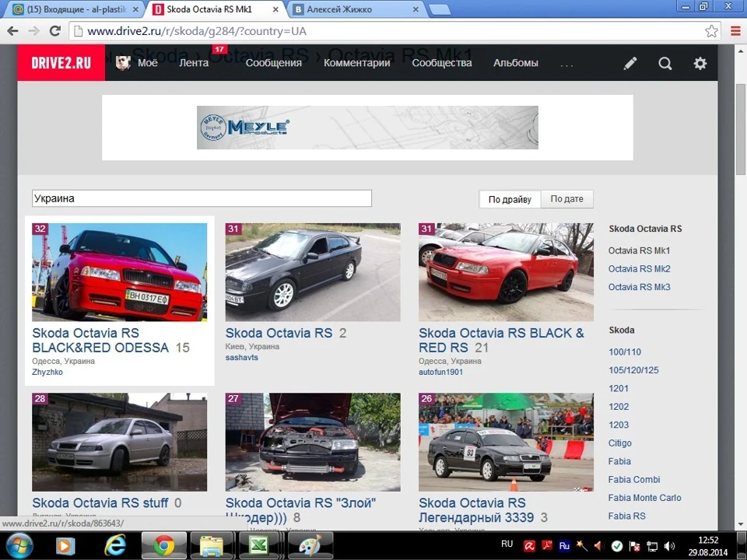Click the green checkmark tray icon
Image resolution: width=747 pixels, height=560 pixels.
(x=616, y=546)
